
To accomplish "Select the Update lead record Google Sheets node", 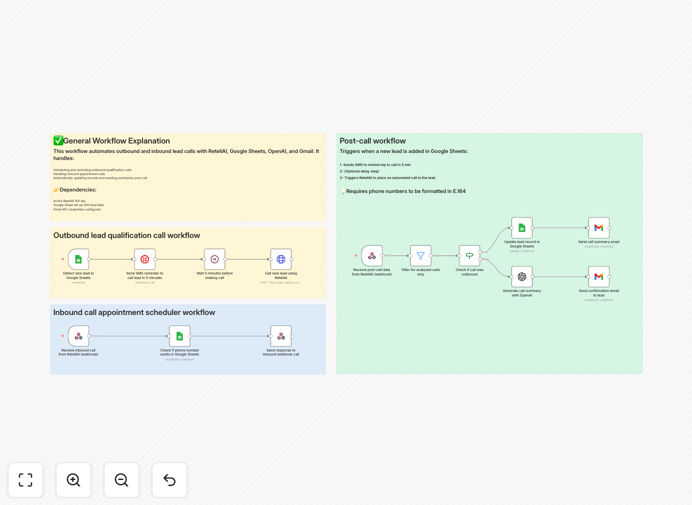I will click(522, 228).
